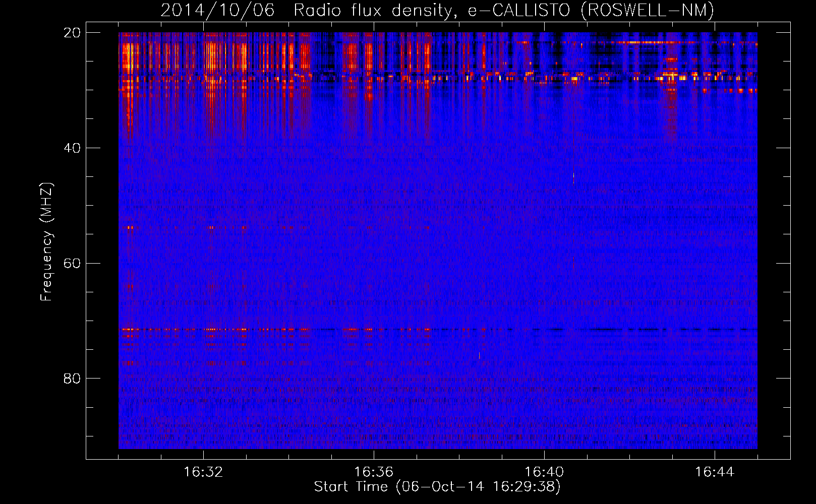Click the "Frequency (MHZ)" y-axis label
This screenshot has width=816, height=504.
46,242
